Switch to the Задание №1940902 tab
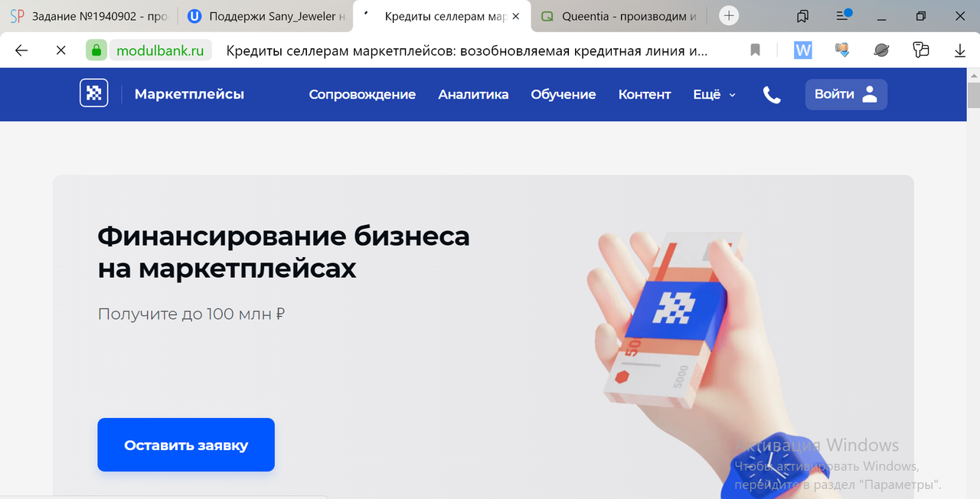Screen dimensions: 980x499 (x=89, y=16)
